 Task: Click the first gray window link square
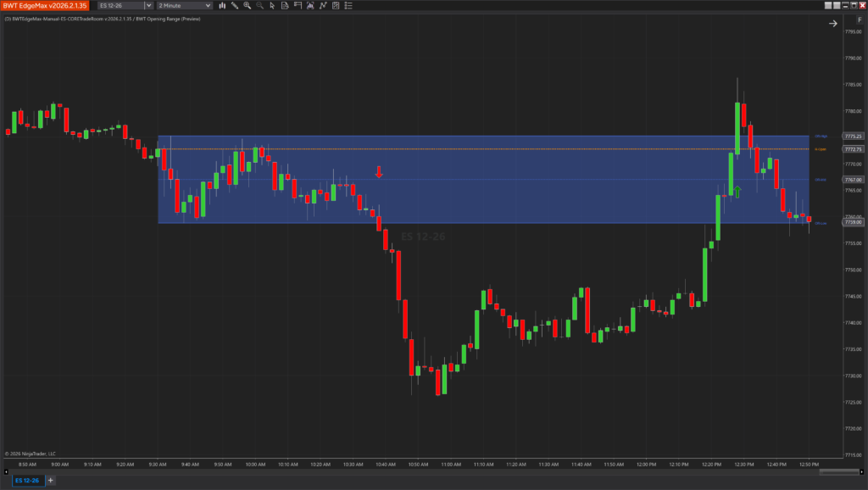tap(828, 6)
